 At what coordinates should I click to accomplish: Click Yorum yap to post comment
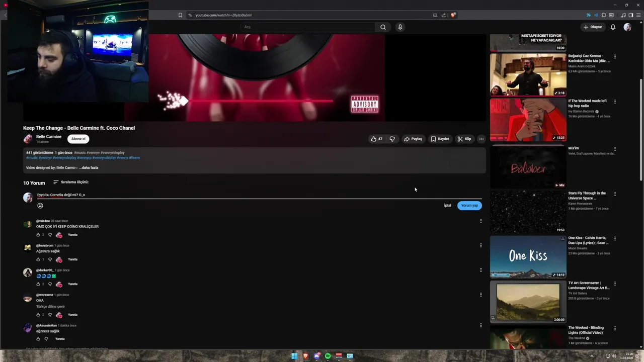[x=469, y=205]
